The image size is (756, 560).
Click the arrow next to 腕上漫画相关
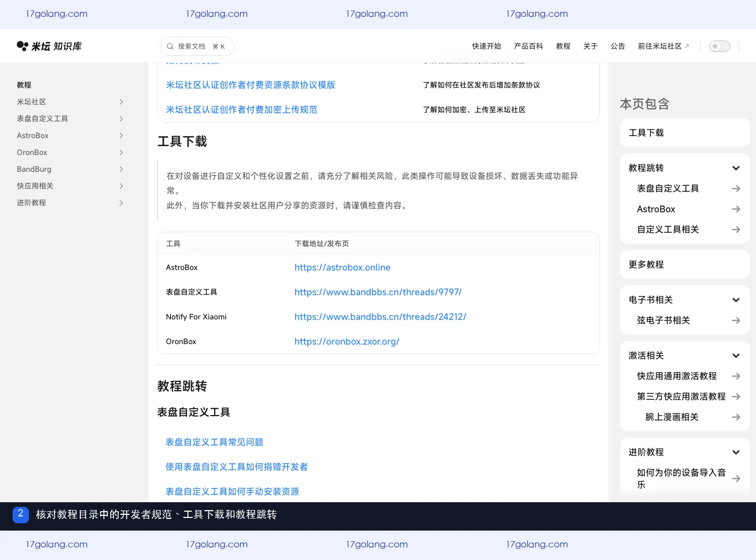click(736, 417)
